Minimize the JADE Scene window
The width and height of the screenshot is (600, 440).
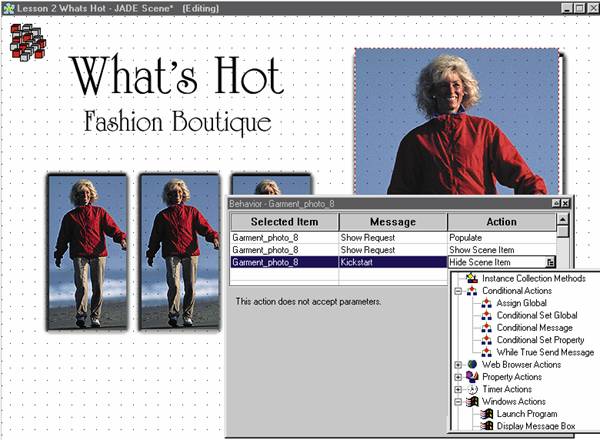567,8
